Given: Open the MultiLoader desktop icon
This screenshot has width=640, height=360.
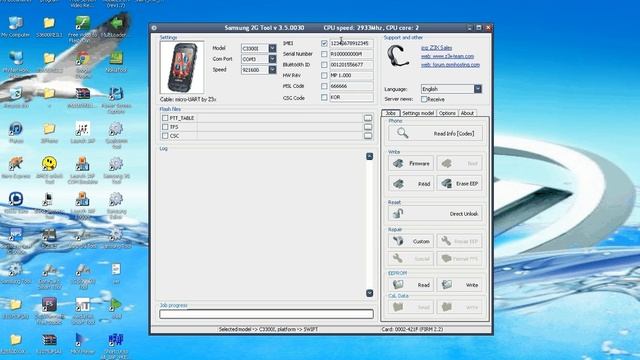Looking at the screenshot, I should click(x=116, y=27).
